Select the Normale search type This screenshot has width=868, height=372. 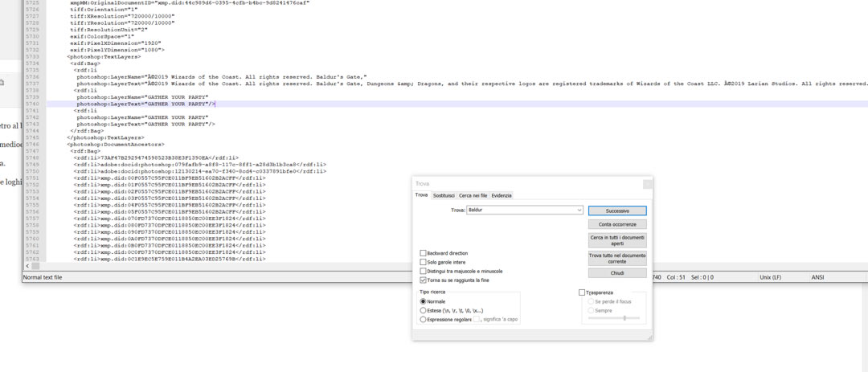[424, 301]
